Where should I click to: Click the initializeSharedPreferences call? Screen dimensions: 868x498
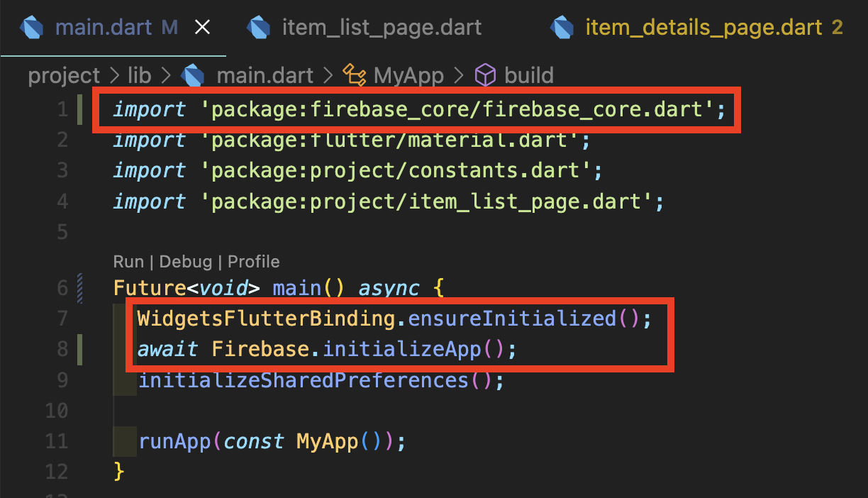(x=303, y=380)
